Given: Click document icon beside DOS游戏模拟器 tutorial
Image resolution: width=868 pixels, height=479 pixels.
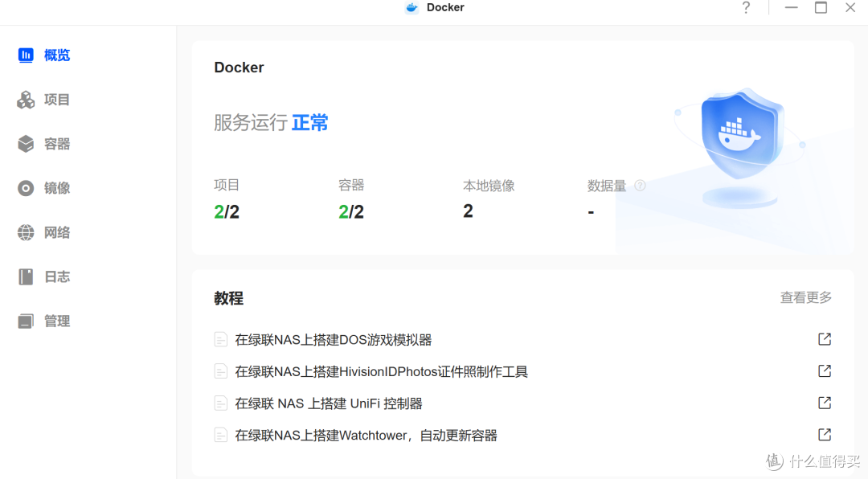Looking at the screenshot, I should pos(220,339).
